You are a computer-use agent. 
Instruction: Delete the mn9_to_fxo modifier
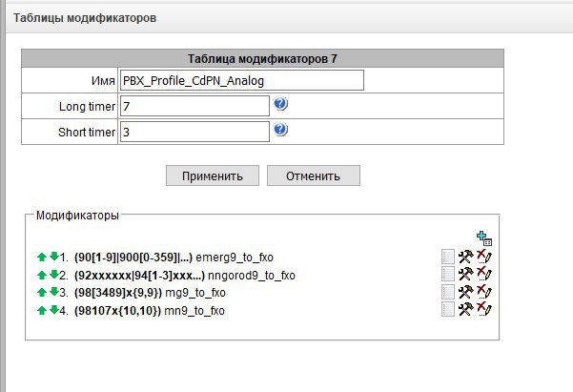click(x=484, y=309)
